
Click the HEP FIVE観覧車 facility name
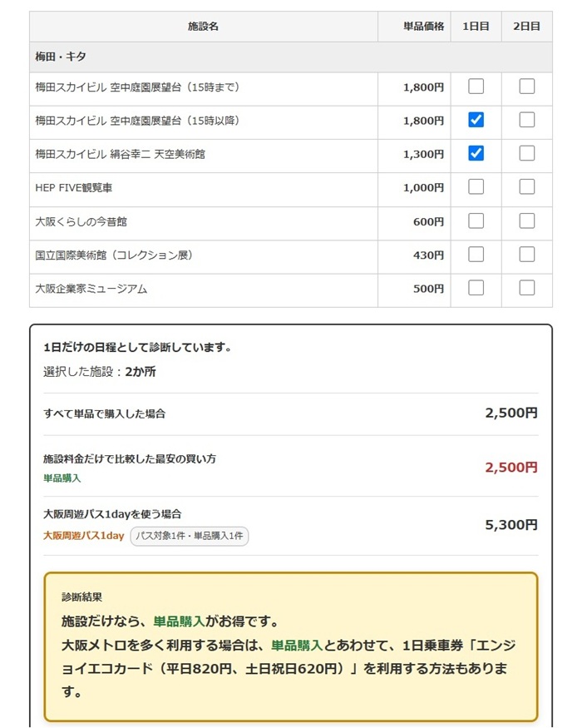pos(74,187)
